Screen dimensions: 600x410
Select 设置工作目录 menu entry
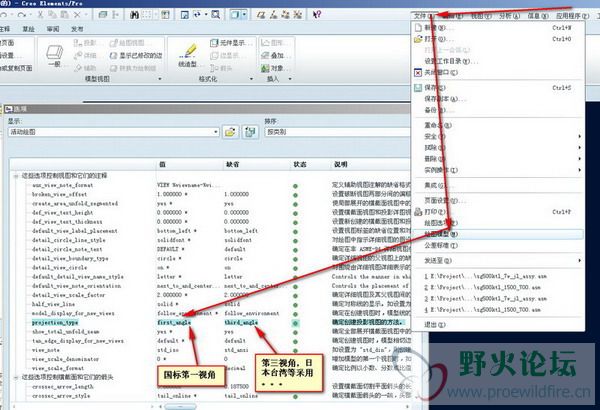click(x=497, y=61)
